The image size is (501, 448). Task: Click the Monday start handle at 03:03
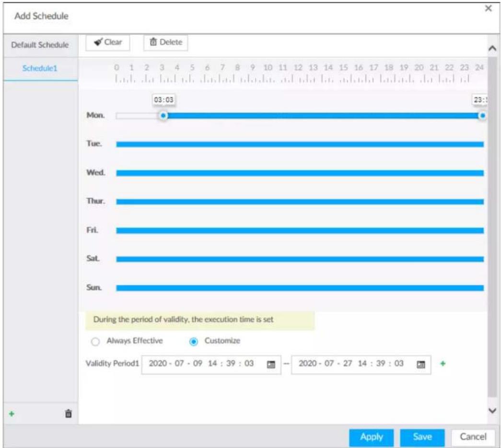coord(163,116)
